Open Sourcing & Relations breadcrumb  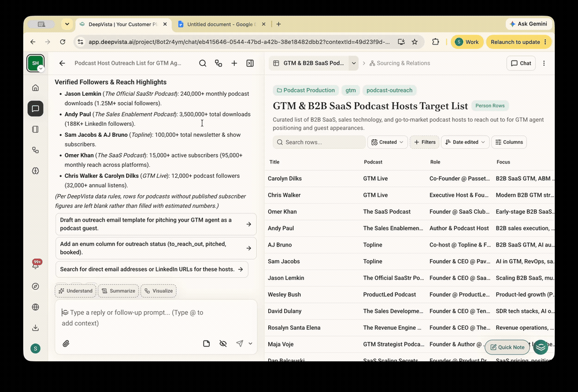point(399,64)
